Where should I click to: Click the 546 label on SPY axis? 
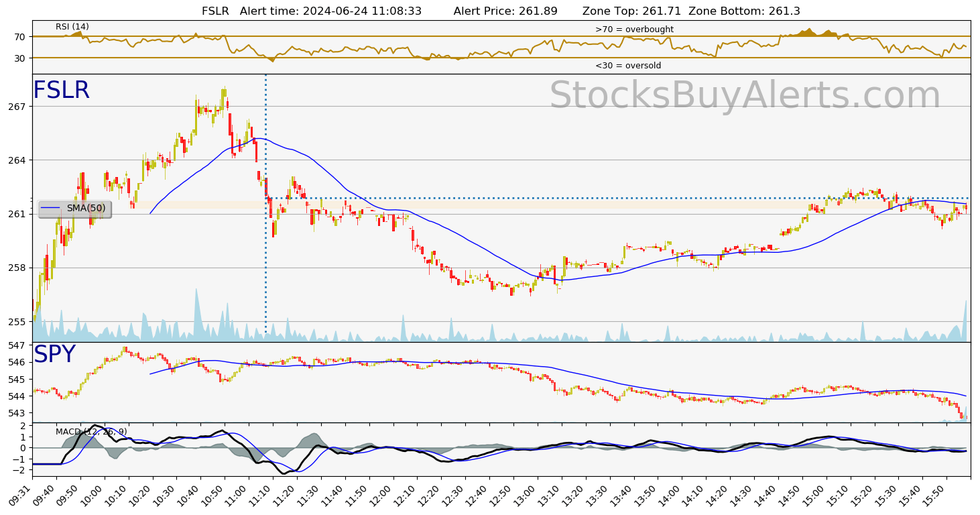pyautogui.click(x=17, y=362)
